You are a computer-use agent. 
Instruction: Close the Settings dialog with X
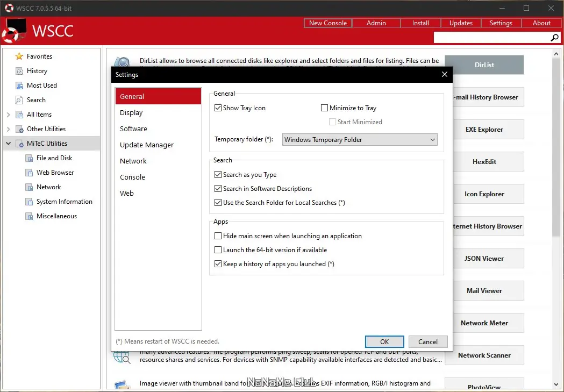[445, 74]
